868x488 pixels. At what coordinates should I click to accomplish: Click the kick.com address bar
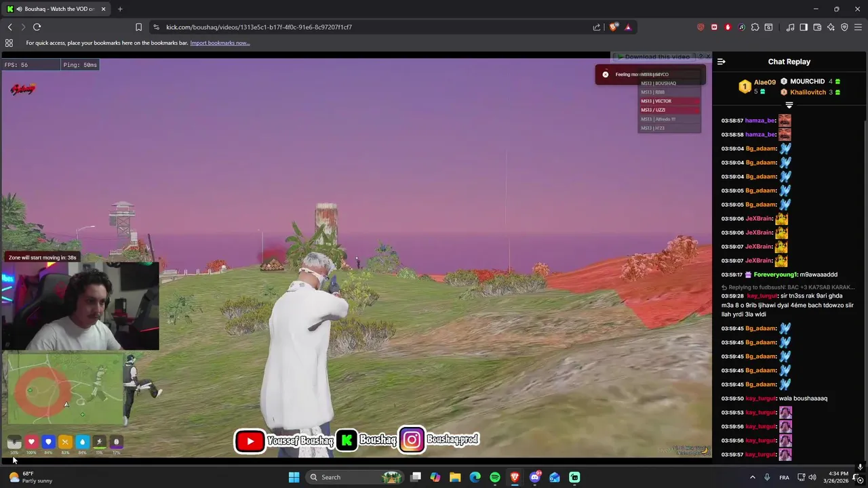[373, 27]
